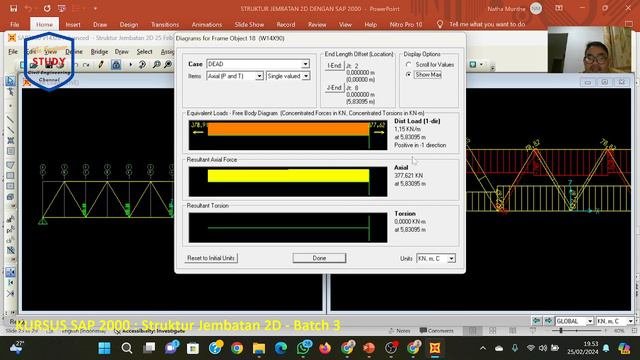Click the SAP2000 refresh window icon

tap(142, 64)
